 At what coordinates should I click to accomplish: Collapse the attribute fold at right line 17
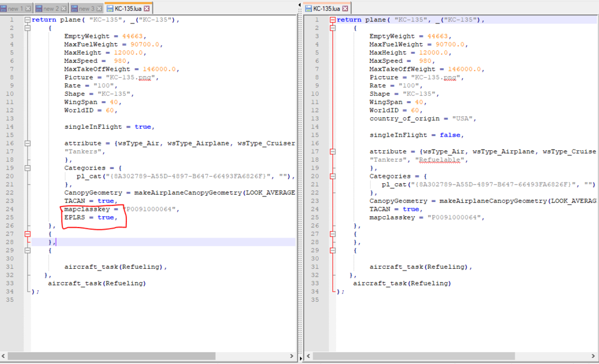[332, 151]
